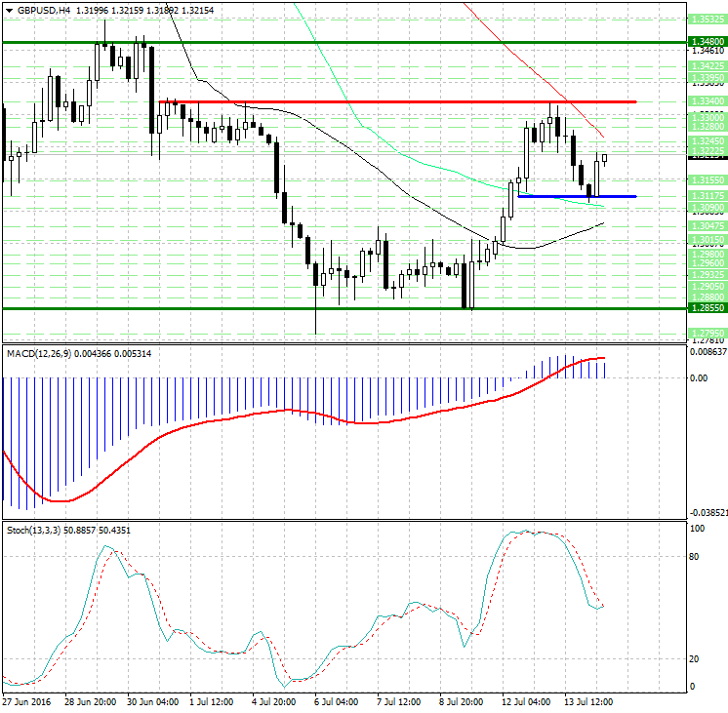Click the 1.34225 price level label
728x713 pixels.
pos(708,66)
